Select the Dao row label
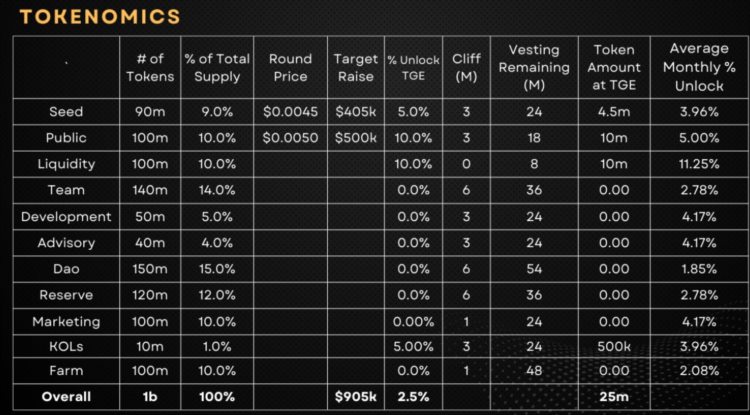The height and width of the screenshot is (415, 750). tap(66, 270)
